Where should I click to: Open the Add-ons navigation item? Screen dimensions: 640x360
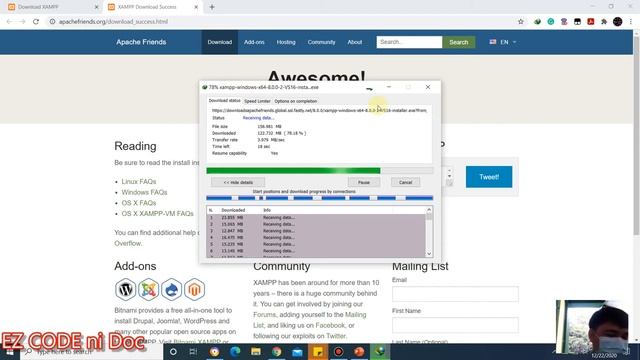click(x=254, y=42)
